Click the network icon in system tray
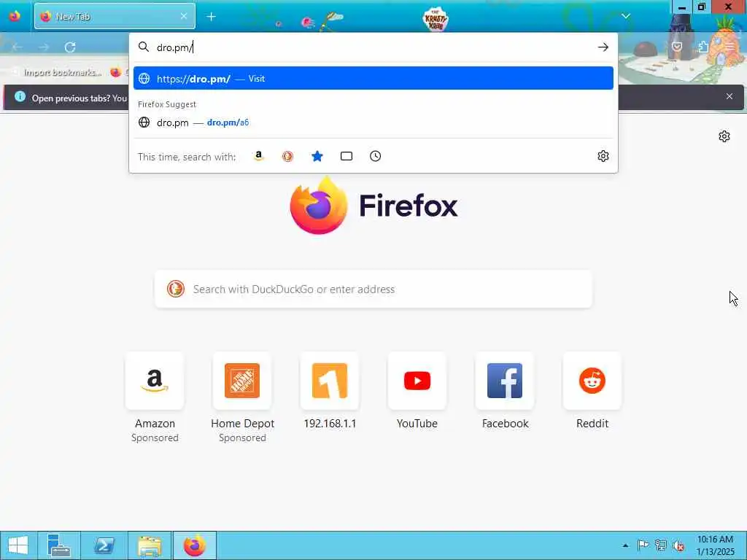The width and height of the screenshot is (747, 560). 660,545
